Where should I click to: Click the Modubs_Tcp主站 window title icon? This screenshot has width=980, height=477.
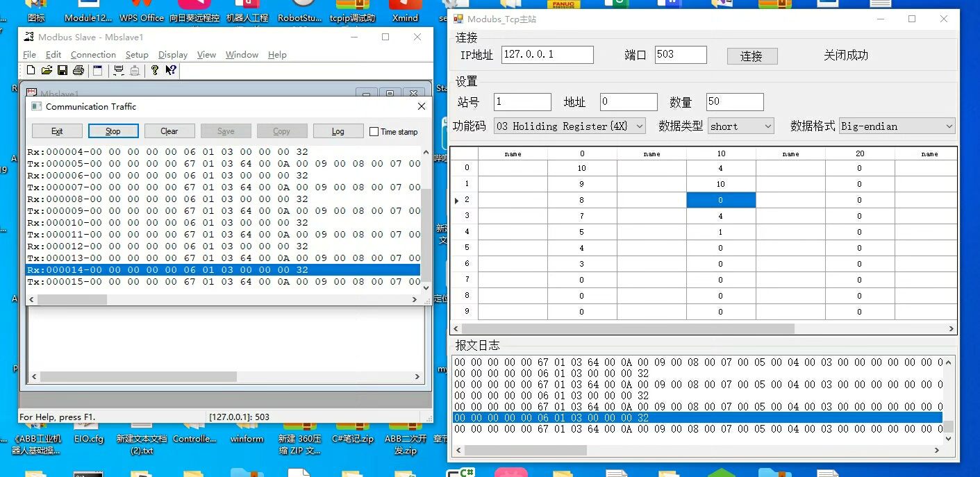click(x=458, y=19)
